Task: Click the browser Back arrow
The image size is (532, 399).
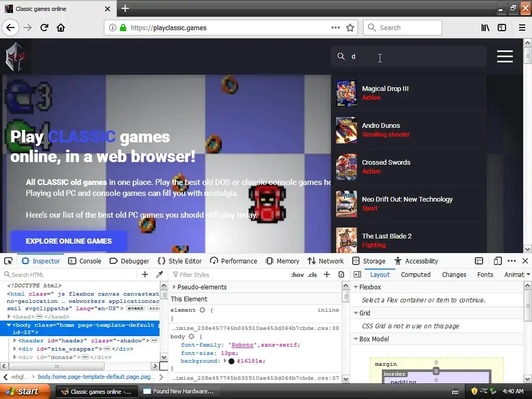Action: pyautogui.click(x=10, y=28)
